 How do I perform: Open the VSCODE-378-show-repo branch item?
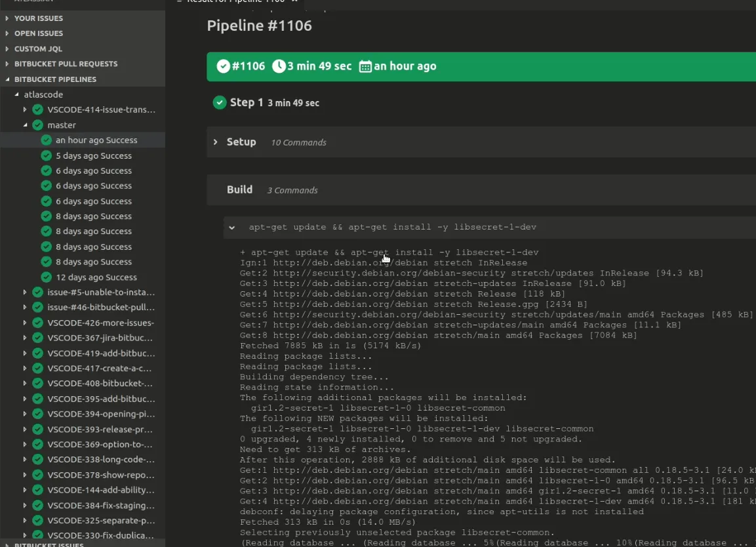point(100,475)
